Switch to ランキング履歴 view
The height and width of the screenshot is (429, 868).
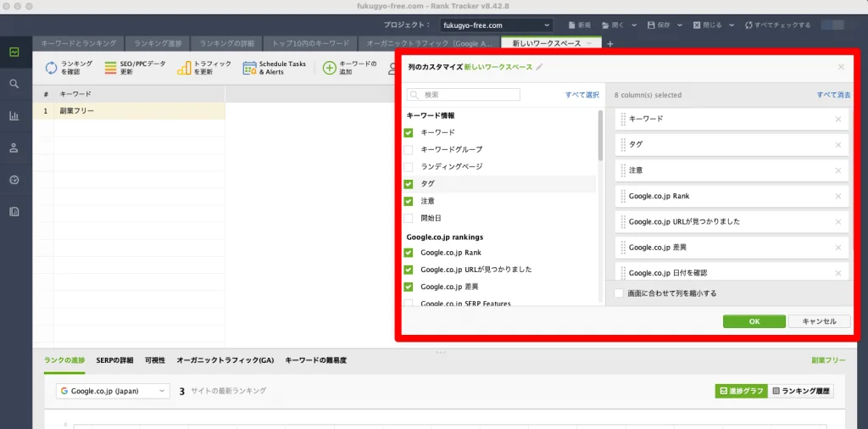point(801,391)
